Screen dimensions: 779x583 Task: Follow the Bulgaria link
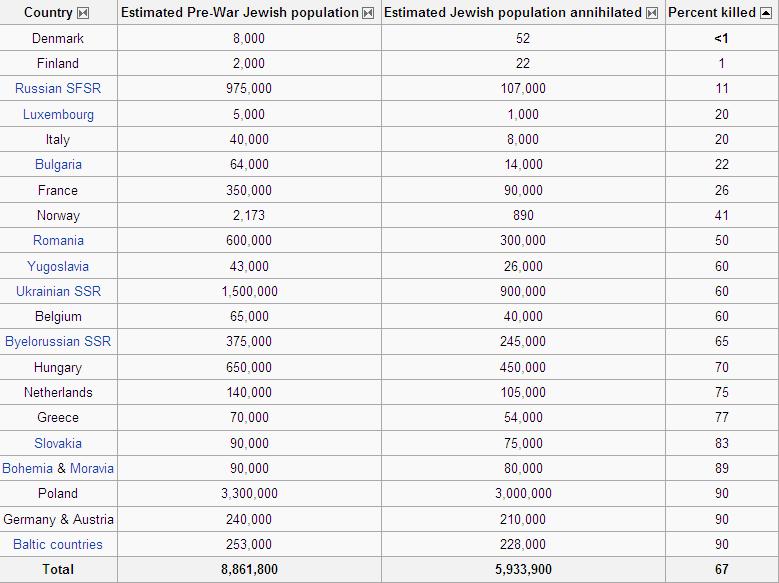coord(58,165)
